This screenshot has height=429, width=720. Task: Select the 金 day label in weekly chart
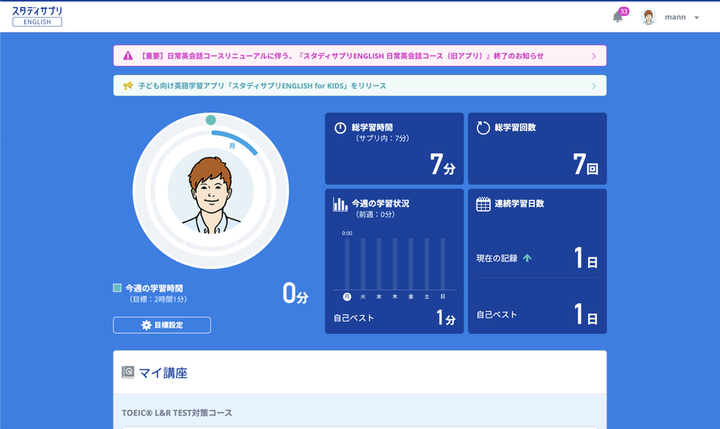point(411,297)
